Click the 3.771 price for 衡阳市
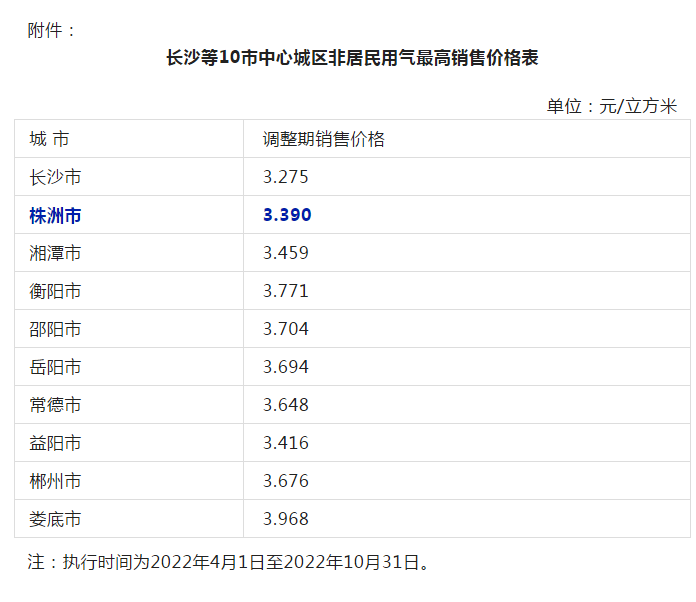This screenshot has height=602, width=696. click(x=286, y=291)
